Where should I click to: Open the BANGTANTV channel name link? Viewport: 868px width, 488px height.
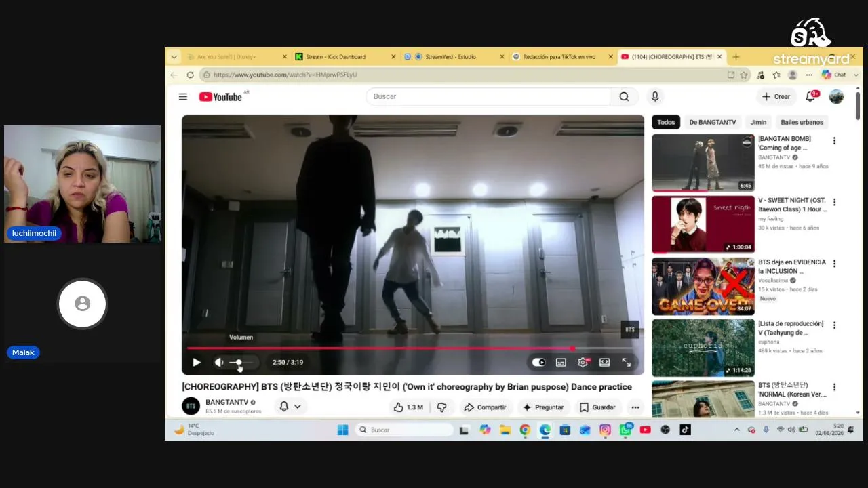(x=226, y=402)
